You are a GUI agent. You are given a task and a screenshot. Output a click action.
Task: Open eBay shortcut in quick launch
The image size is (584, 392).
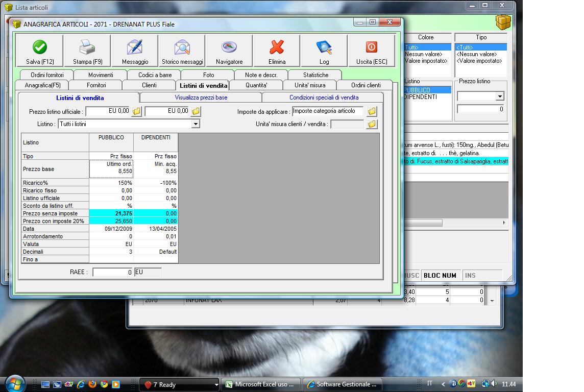click(69, 384)
